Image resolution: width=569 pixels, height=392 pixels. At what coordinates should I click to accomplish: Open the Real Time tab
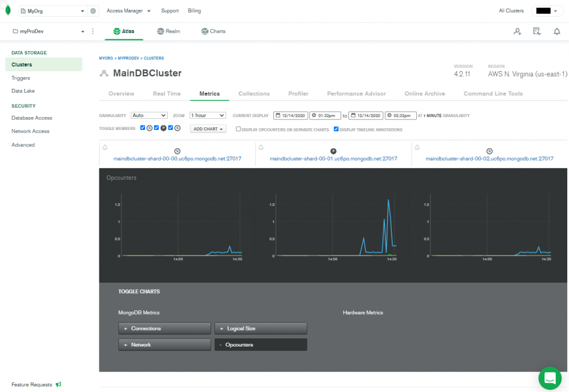pos(167,93)
